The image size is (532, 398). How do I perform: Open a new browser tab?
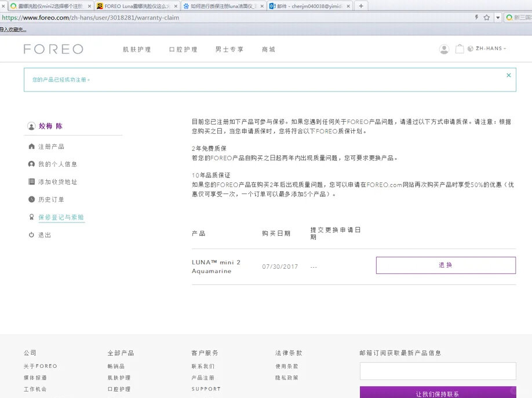click(x=361, y=6)
